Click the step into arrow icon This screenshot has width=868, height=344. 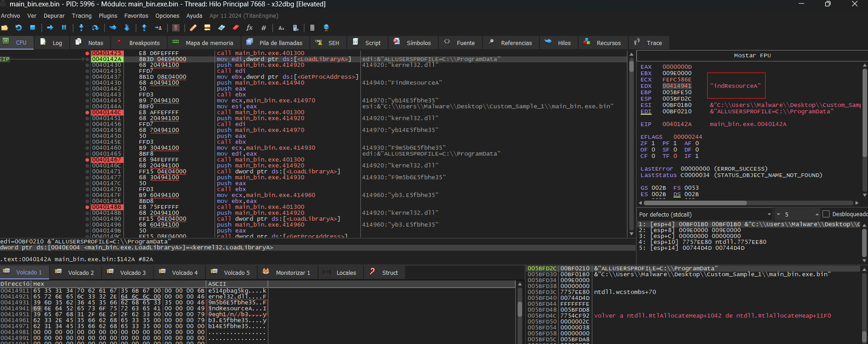(81, 28)
